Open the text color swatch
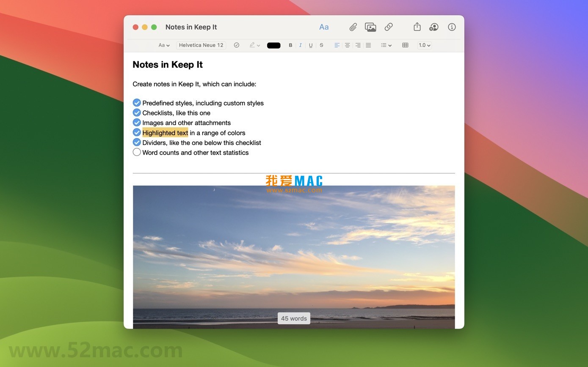The image size is (588, 367). point(273,45)
